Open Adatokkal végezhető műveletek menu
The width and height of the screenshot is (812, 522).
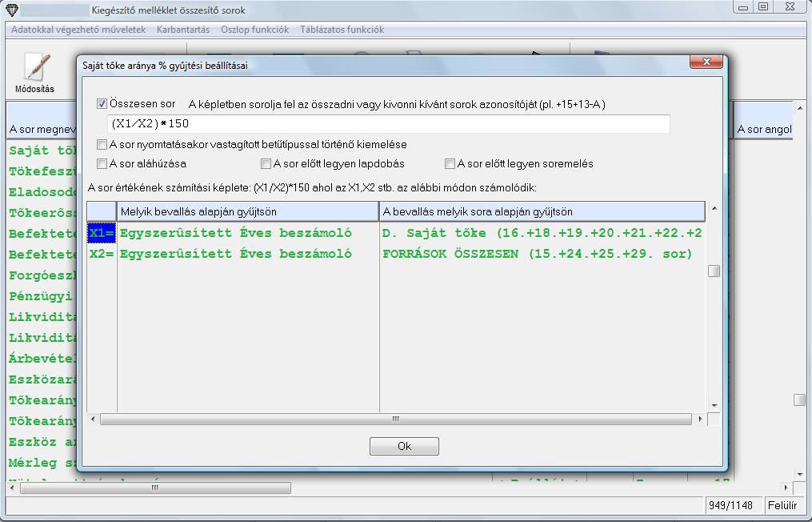tap(78, 30)
